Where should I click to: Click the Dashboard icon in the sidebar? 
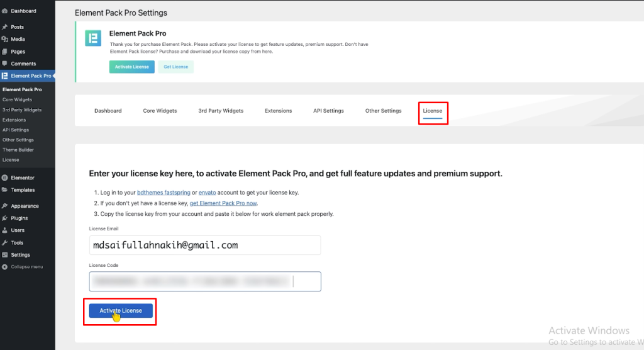[5, 11]
